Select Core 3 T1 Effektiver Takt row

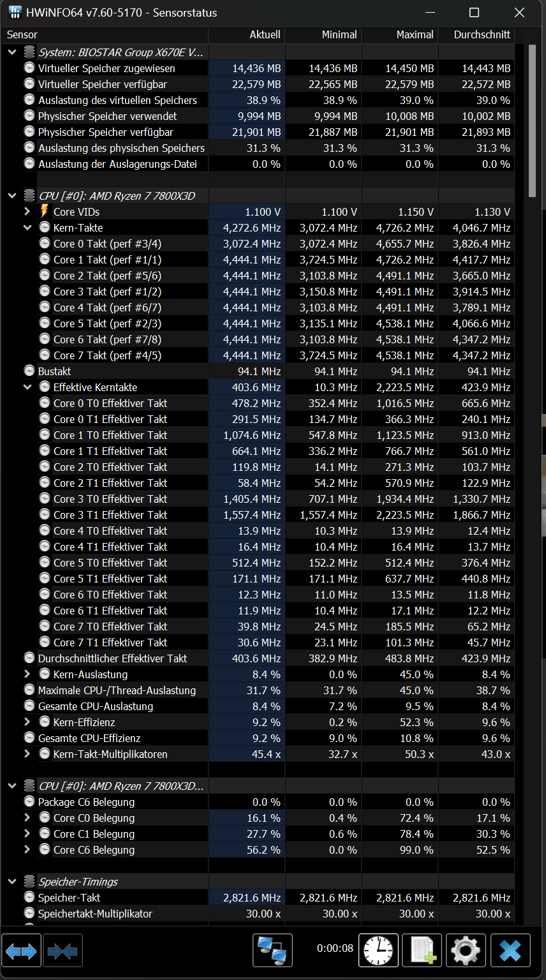pos(258,514)
